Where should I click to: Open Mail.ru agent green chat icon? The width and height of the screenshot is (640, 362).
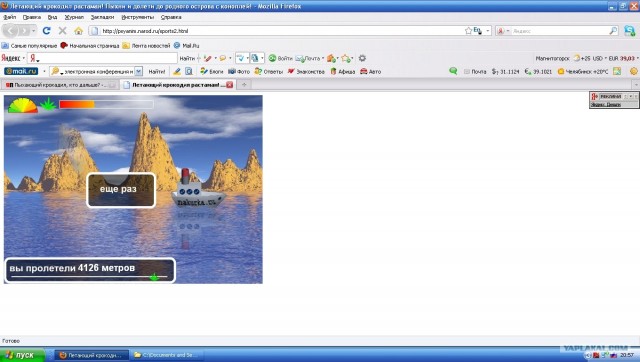(x=453, y=71)
